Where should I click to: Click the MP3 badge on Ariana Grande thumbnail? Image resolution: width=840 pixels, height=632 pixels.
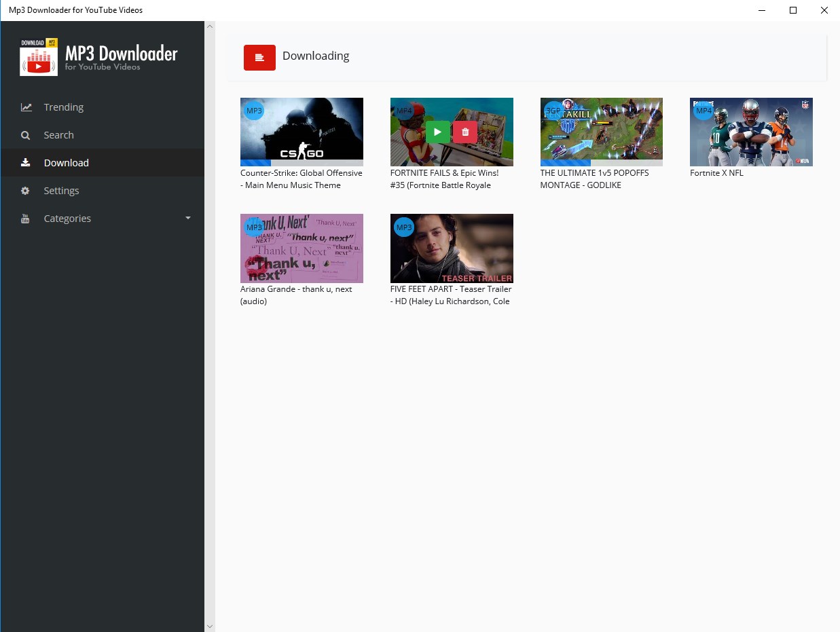pos(254,227)
